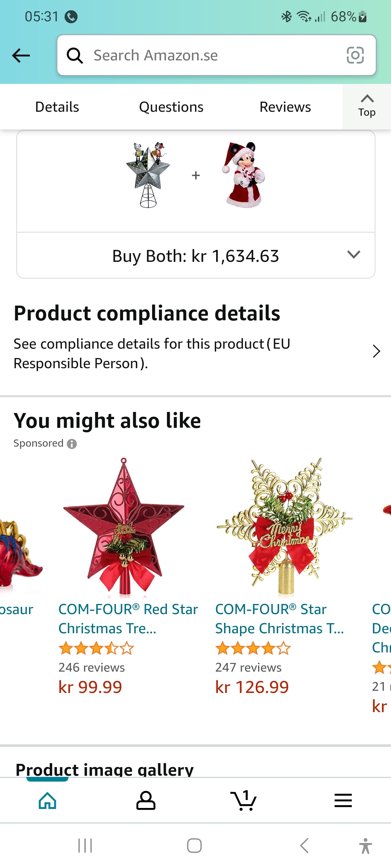This screenshot has height=868, width=391.
Task: Open the hamburger menu icon
Action: coord(343,800)
